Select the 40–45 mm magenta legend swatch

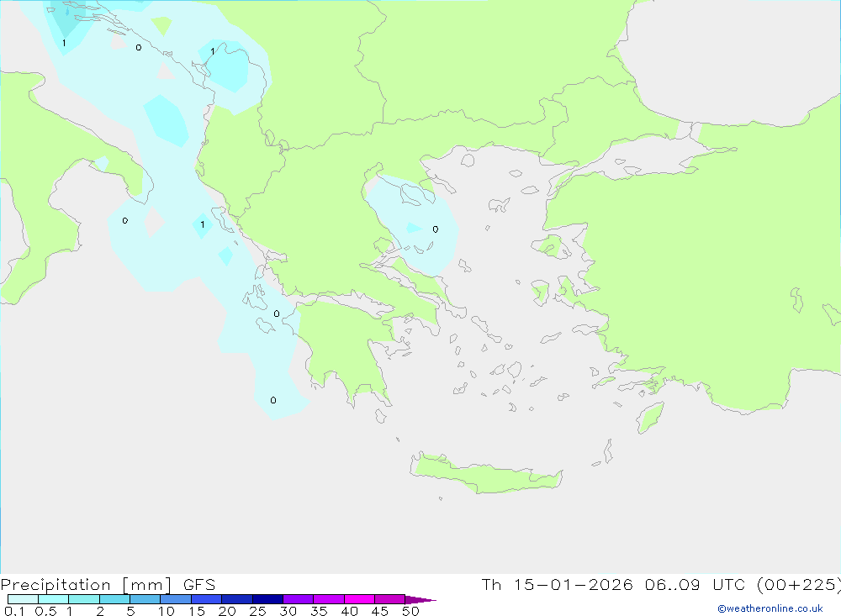[359, 599]
